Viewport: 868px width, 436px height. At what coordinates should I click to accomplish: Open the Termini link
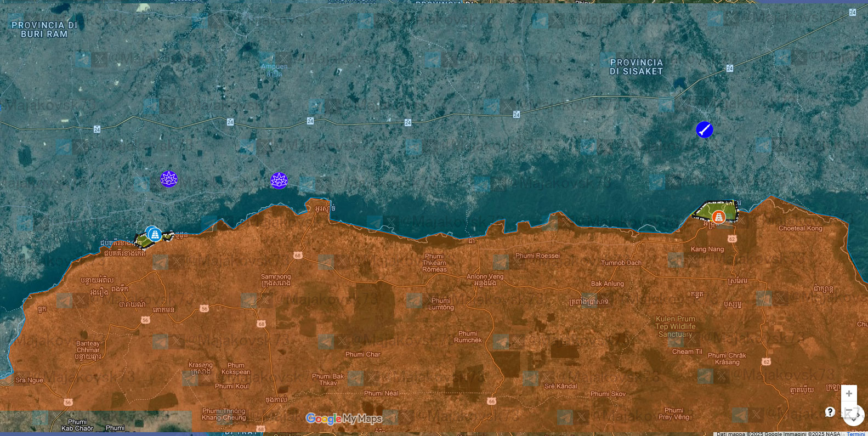coord(855,434)
